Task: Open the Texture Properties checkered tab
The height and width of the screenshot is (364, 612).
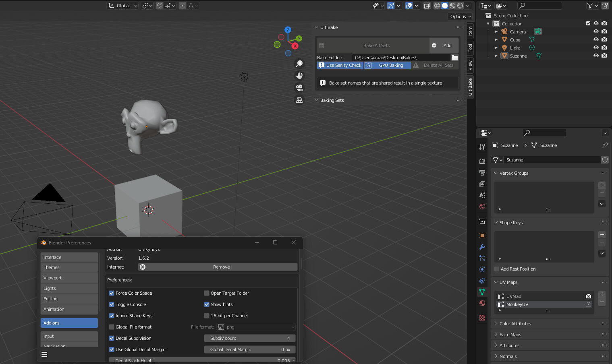Action: (x=482, y=318)
